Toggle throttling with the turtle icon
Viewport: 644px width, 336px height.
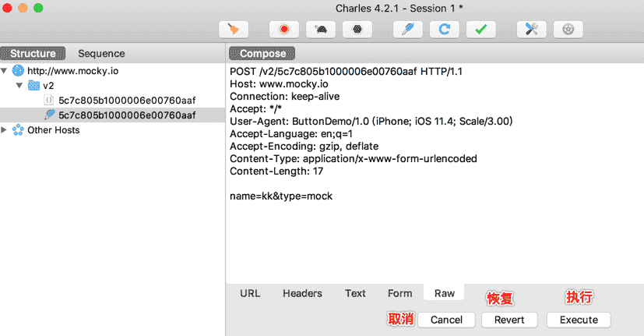click(x=321, y=30)
